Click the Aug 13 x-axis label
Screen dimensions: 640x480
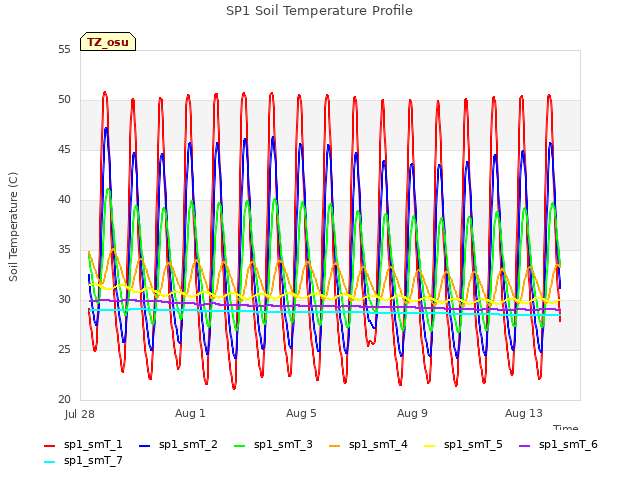click(x=524, y=413)
